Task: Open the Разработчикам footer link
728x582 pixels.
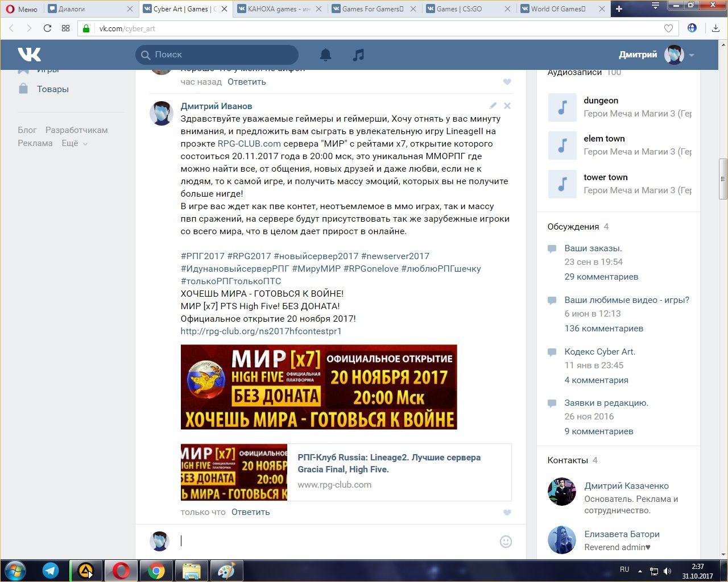Action: [x=76, y=130]
